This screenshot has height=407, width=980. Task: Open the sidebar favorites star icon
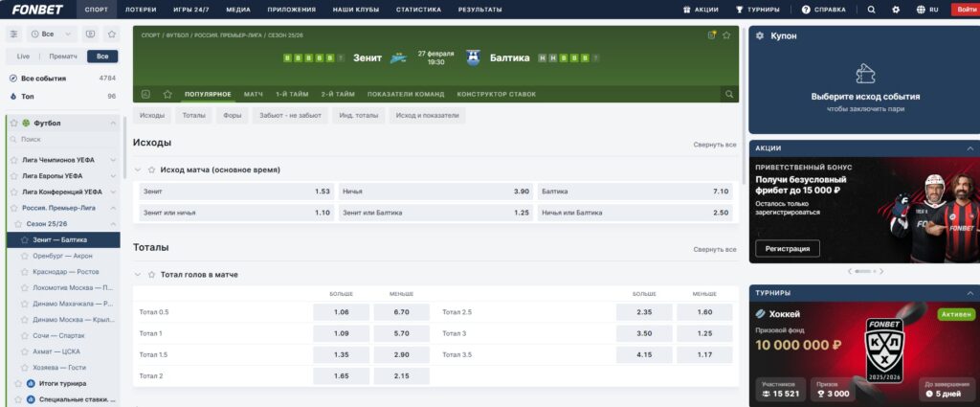click(111, 34)
